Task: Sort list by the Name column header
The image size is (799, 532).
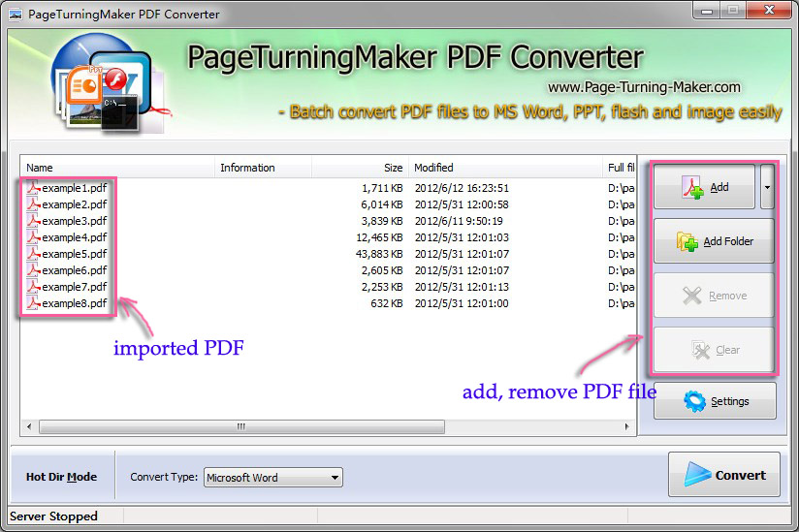Action: tap(117, 168)
